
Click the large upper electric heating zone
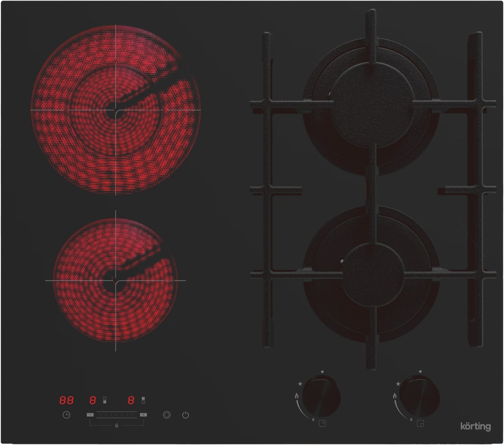pos(116,110)
